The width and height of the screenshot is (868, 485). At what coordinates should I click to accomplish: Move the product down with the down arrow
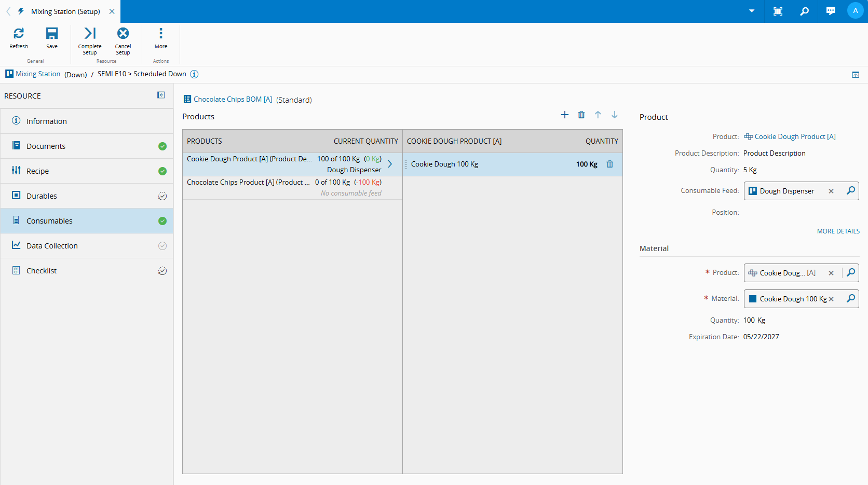point(615,115)
